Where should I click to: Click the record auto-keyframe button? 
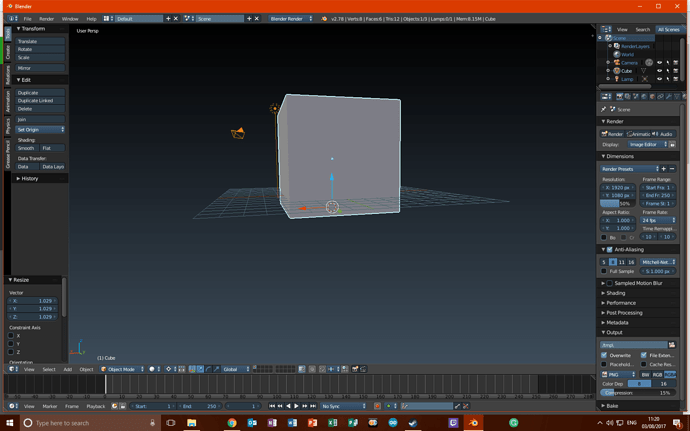[377, 406]
